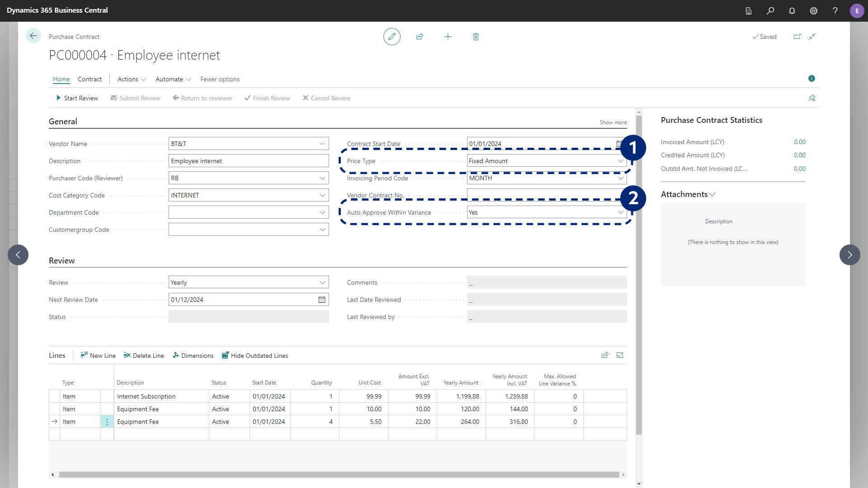
Task: Expand the Price Type dropdown
Action: 621,160
